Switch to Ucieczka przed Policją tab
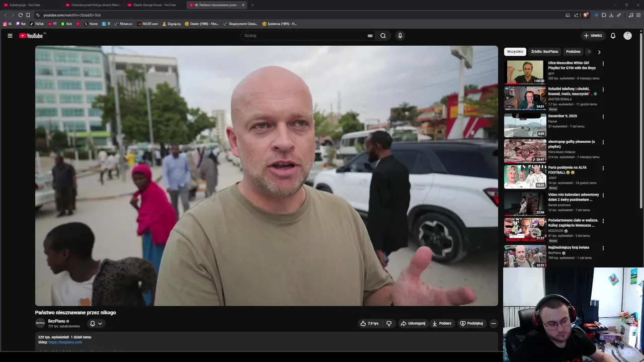Image resolution: width=644 pixels, height=362 pixels. (93, 5)
